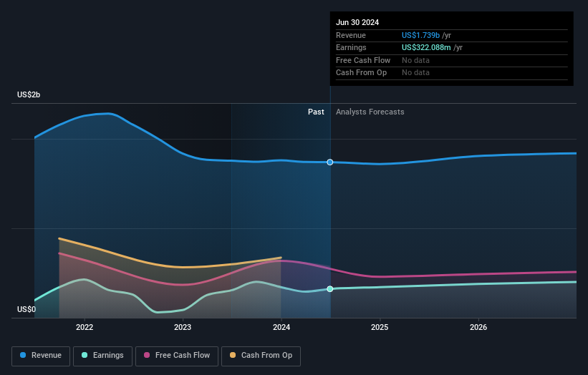Click the 2025 x-axis label

pyautogui.click(x=380, y=328)
